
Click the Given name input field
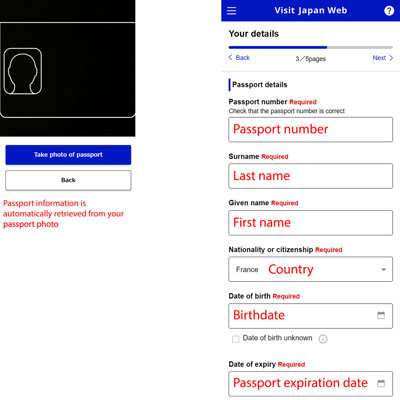pyautogui.click(x=310, y=223)
